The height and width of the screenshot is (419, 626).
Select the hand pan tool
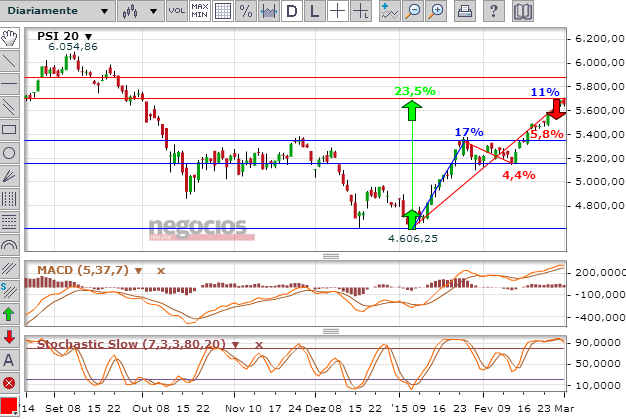(10, 37)
